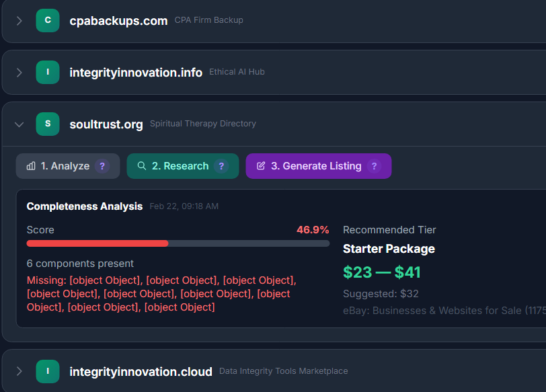Click the green S avatar for soultrust.org

coord(48,124)
